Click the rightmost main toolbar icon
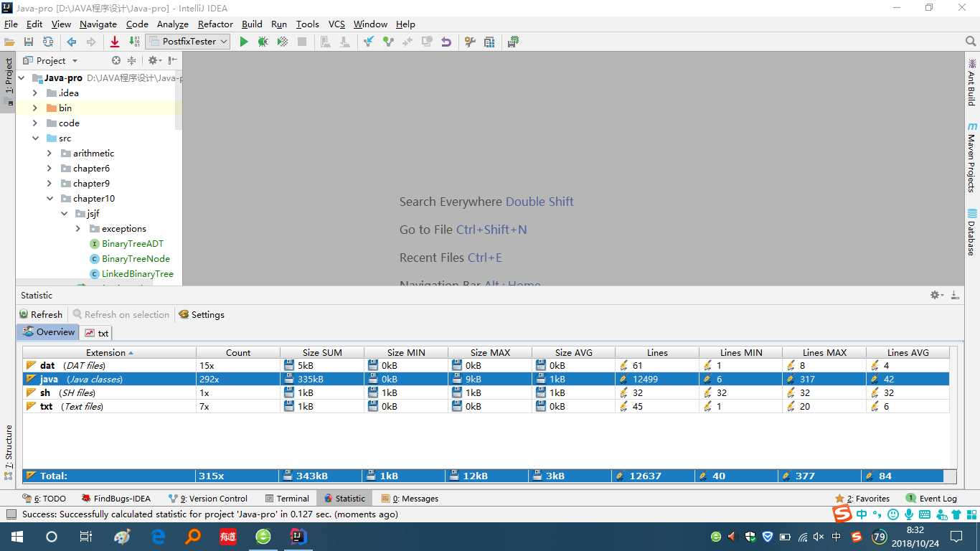The height and width of the screenshot is (551, 980). [513, 42]
